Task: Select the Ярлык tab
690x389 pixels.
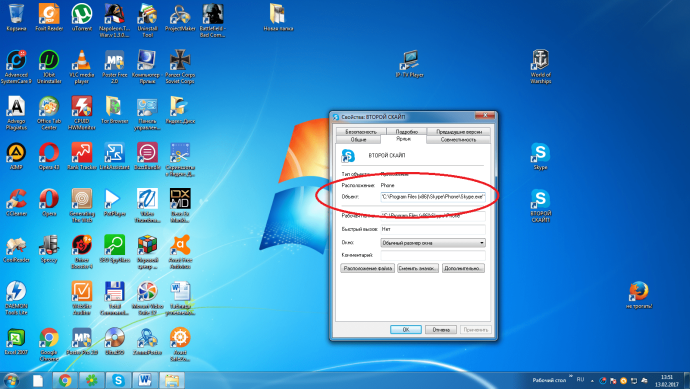Action: (404, 139)
